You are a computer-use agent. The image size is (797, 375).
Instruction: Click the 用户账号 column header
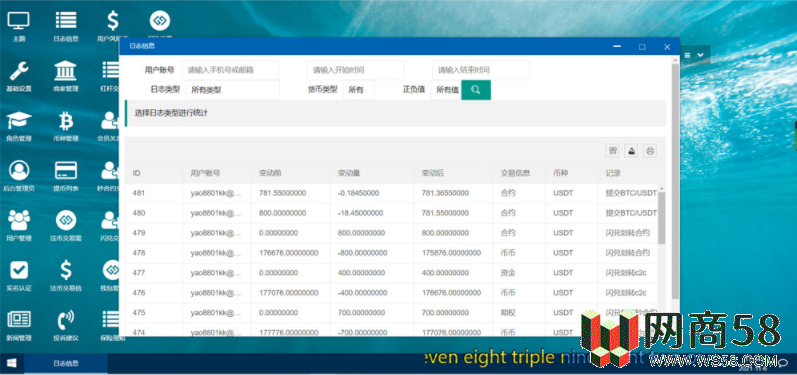[217, 173]
